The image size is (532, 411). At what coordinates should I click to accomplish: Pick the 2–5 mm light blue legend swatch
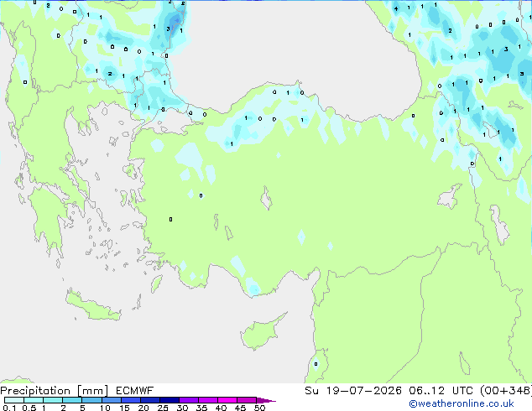(x=72, y=400)
